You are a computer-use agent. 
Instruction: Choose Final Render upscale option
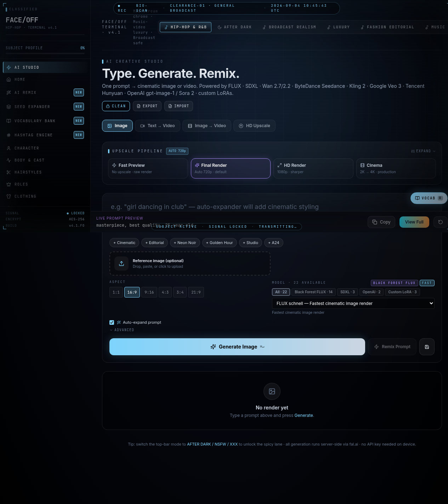(x=231, y=168)
